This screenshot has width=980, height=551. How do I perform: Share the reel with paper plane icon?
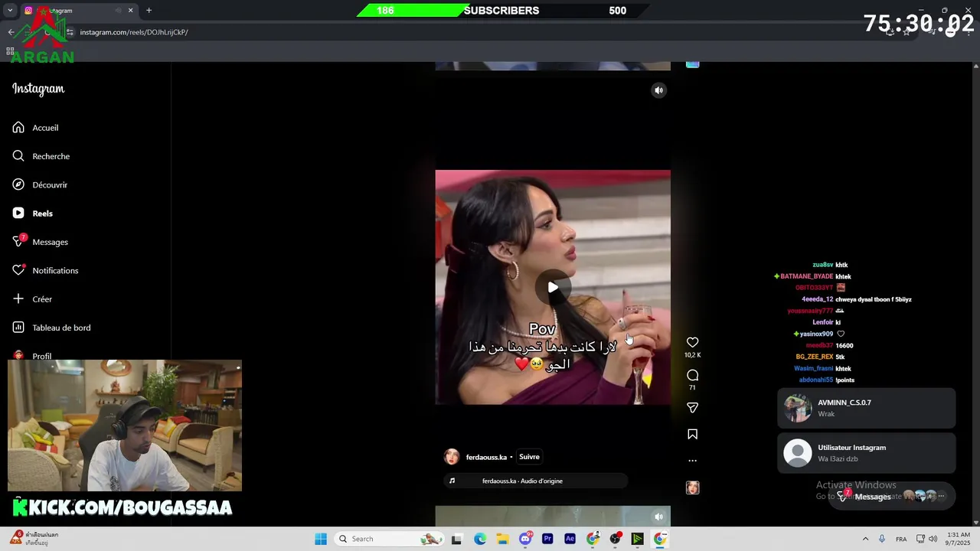[x=692, y=408]
